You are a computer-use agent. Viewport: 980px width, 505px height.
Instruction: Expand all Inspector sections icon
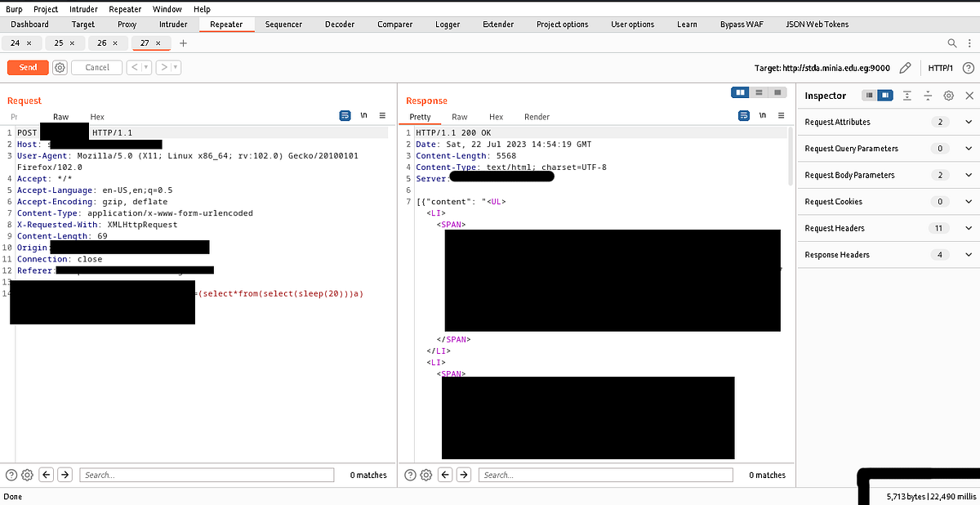(x=906, y=96)
